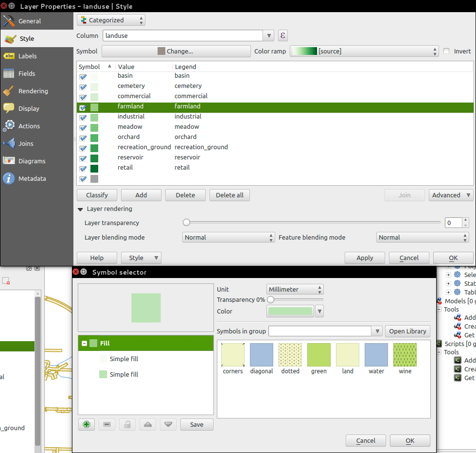
Task: Switch to the Labels tab
Action: (27, 56)
